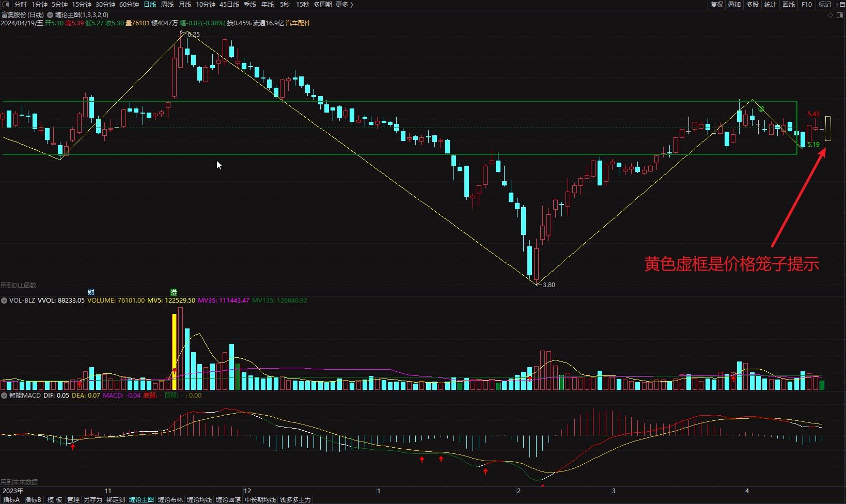
Task: Select the 15秒 period
Action: point(303,4)
